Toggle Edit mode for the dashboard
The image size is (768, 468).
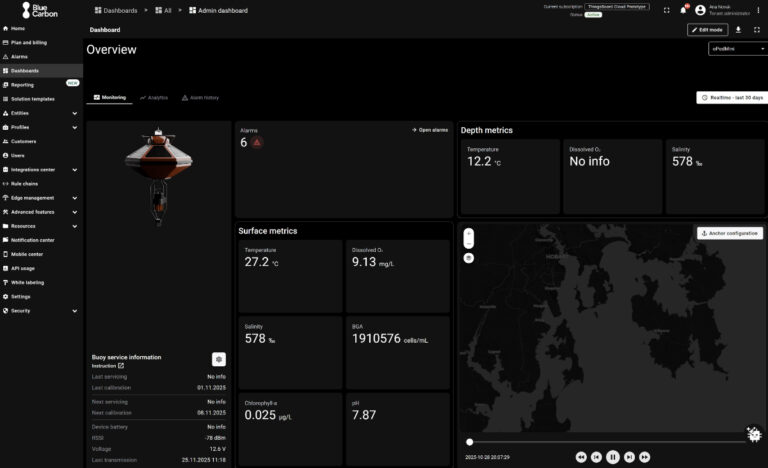tap(707, 30)
